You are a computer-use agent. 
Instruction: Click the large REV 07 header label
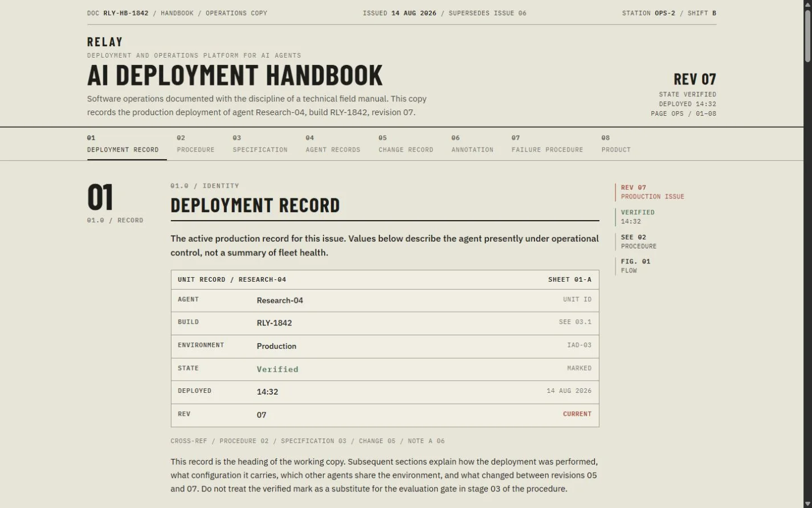click(x=695, y=79)
